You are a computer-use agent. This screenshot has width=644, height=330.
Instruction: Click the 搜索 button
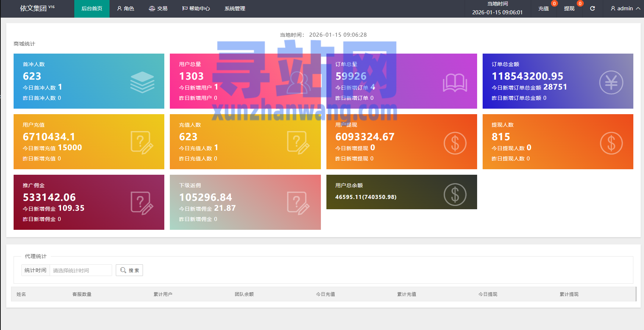click(x=129, y=270)
